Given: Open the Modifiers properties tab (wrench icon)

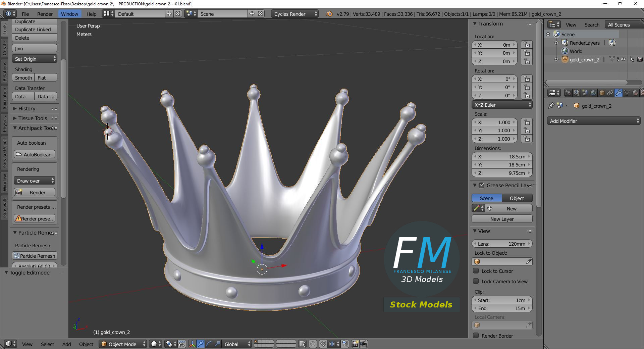Looking at the screenshot, I should tap(619, 93).
